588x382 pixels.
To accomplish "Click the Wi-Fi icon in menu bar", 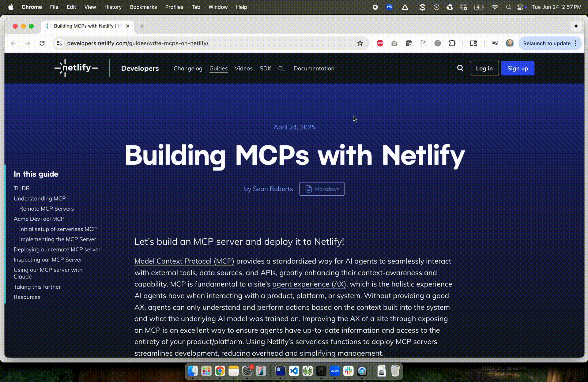I will [495, 7].
